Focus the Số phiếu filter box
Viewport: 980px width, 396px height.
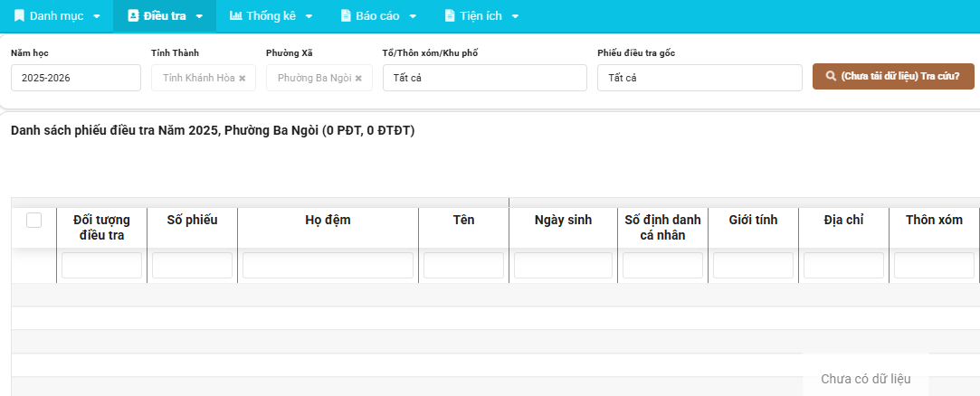(x=193, y=266)
